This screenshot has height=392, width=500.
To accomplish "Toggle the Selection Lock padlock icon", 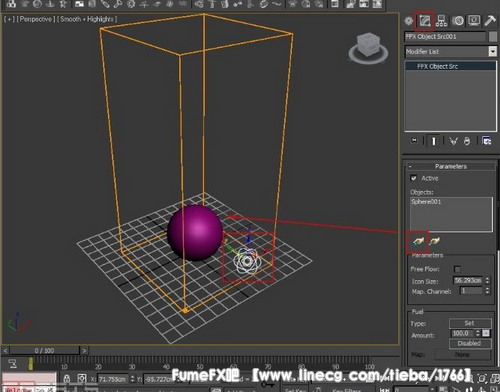I will [67, 378].
